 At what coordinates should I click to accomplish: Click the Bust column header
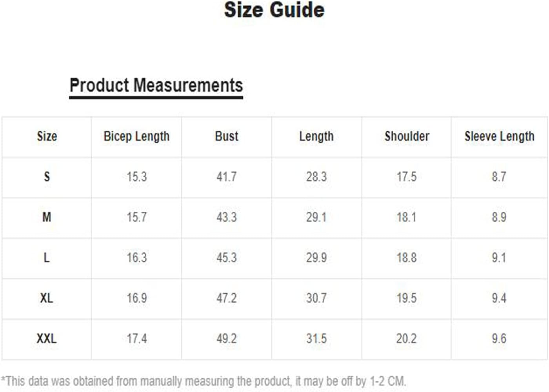pos(227,136)
